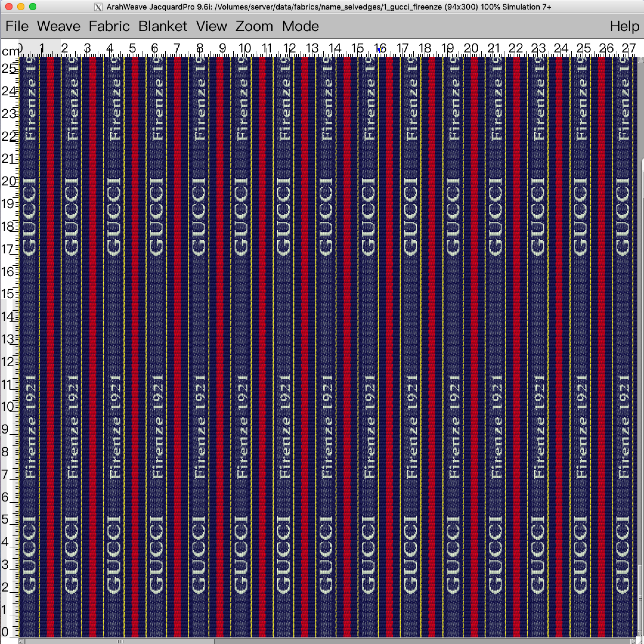This screenshot has height=644, width=644.
Task: Click the blue marker on horizontal ruler
Action: [x=380, y=50]
